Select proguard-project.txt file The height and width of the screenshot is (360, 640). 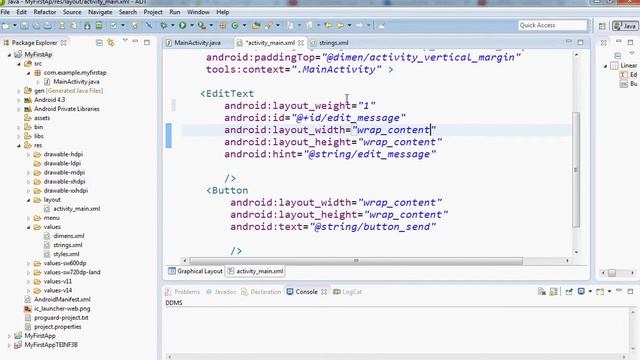[56, 318]
